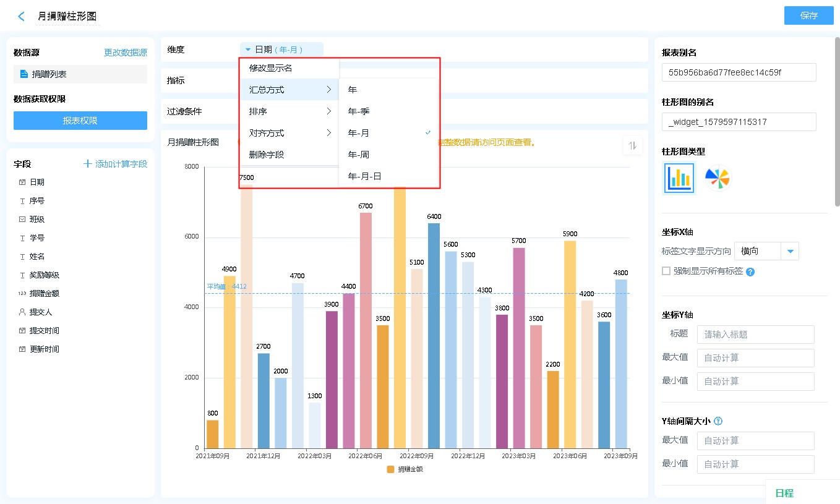Screen dimensions: 840x504
Task: Click help icon beside 强制显示所有标签
Action: click(750, 271)
